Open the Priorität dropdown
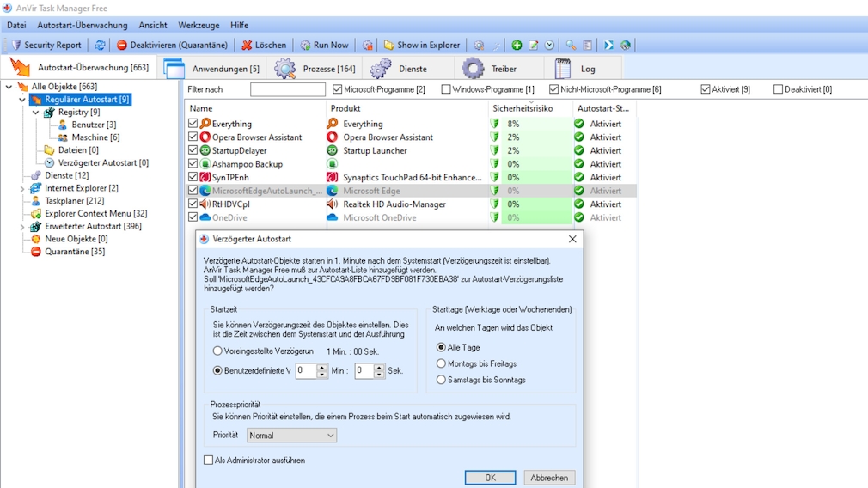 click(291, 436)
